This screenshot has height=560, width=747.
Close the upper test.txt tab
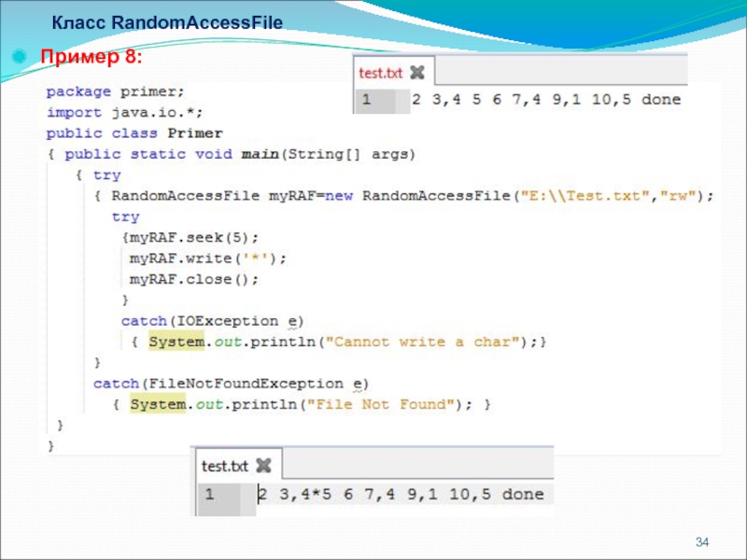[417, 73]
